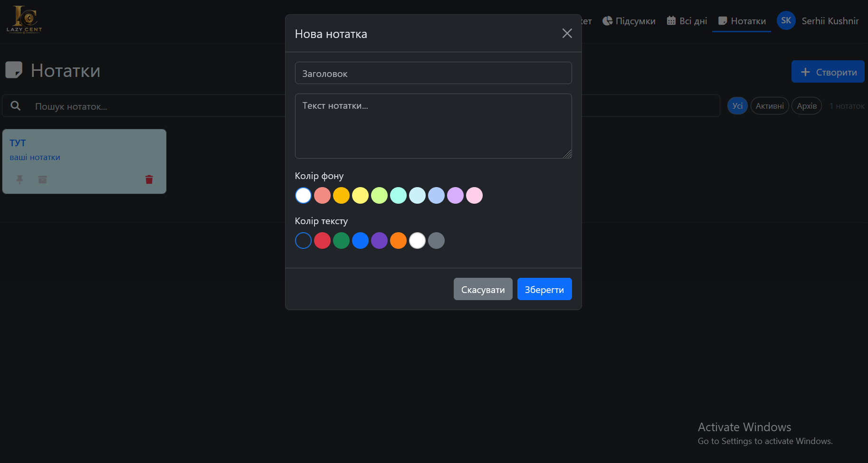Pick the red text color
This screenshot has width=868, height=463.
click(x=322, y=240)
